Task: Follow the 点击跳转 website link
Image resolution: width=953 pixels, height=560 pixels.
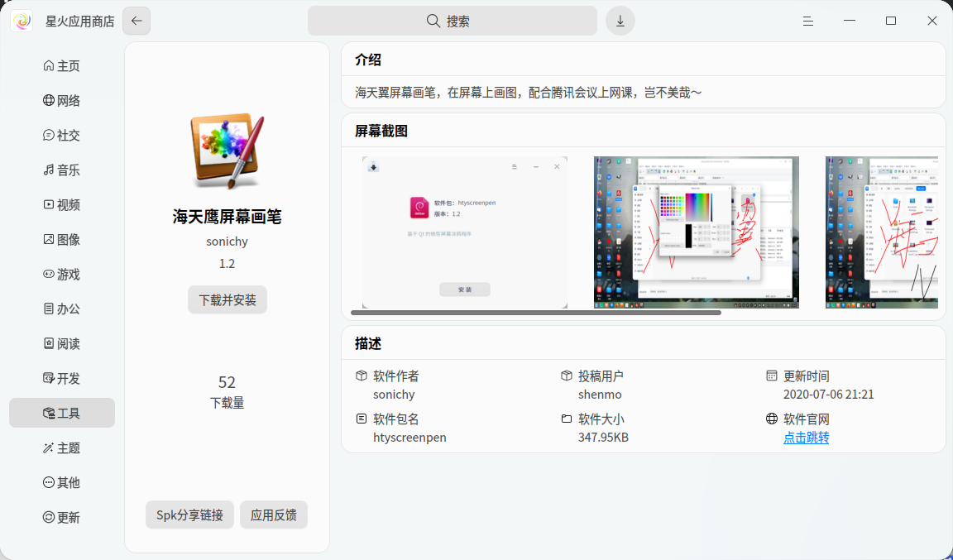Action: pos(806,438)
